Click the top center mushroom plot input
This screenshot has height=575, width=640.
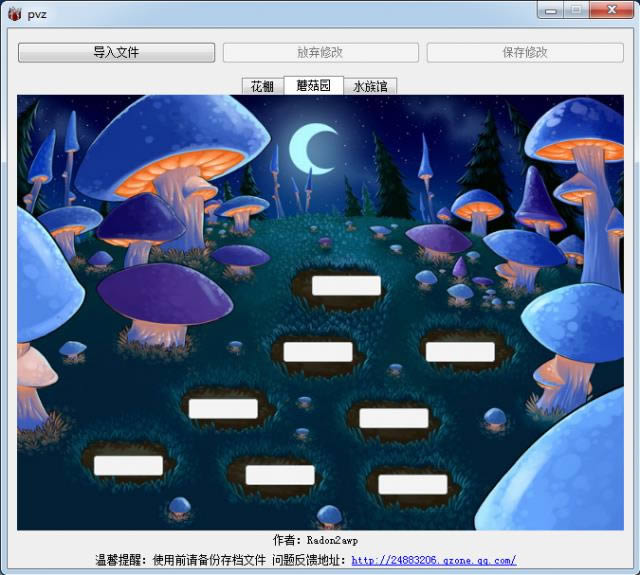click(346, 286)
